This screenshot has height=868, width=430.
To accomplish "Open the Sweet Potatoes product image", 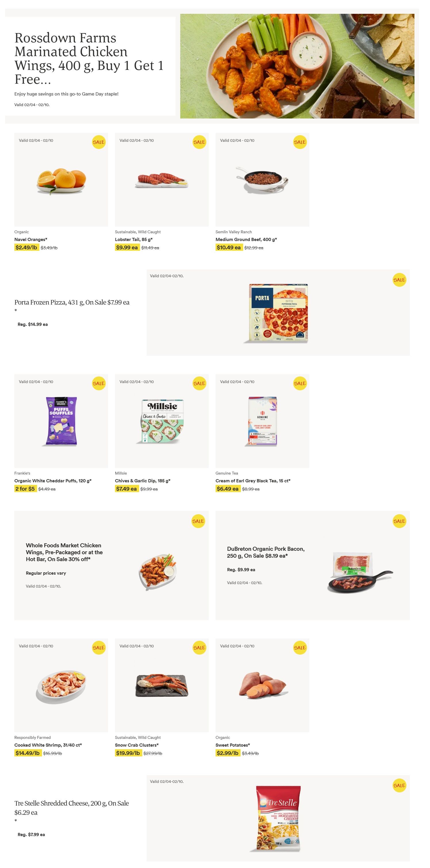I will (262, 685).
